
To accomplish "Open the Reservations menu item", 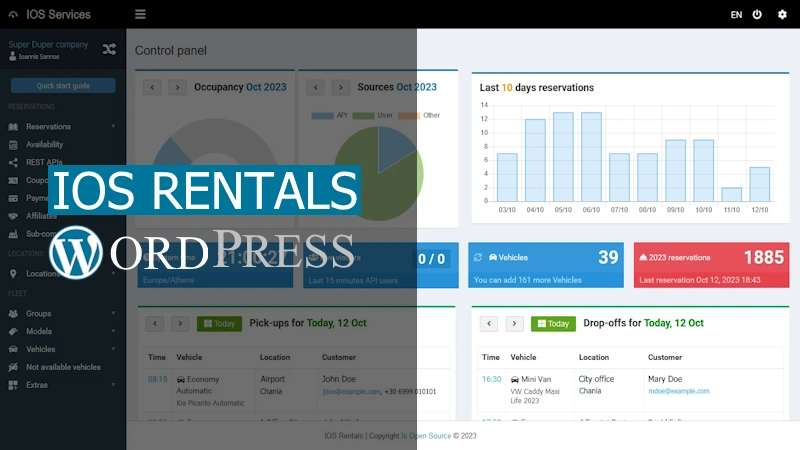I will tap(48, 127).
